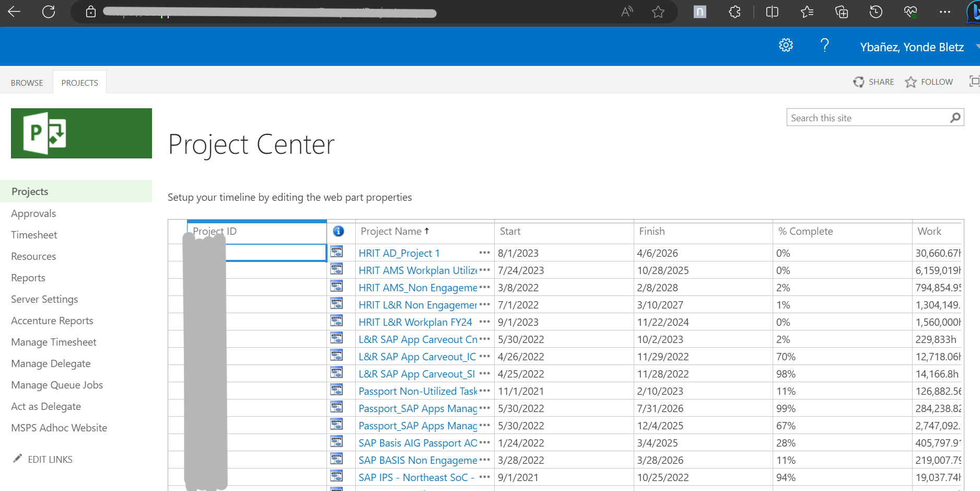Open the Help question mark
Viewport: 980px width, 491px height.
point(825,45)
